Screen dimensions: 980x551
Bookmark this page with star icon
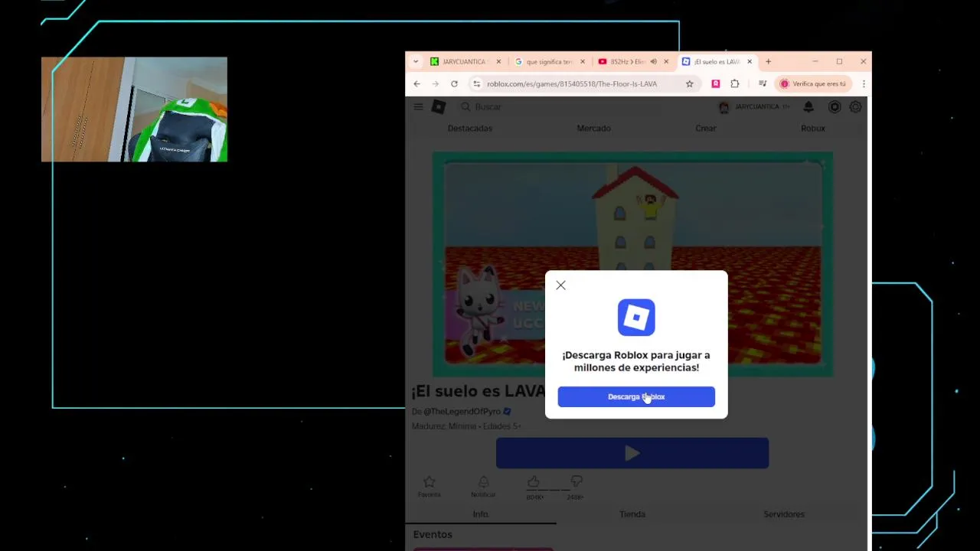(x=689, y=84)
